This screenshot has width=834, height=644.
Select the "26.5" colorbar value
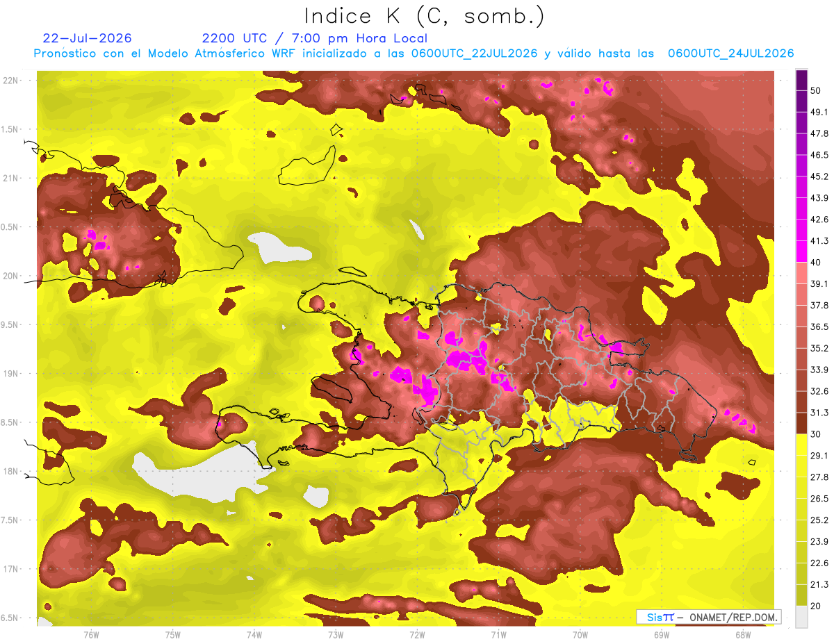819,499
